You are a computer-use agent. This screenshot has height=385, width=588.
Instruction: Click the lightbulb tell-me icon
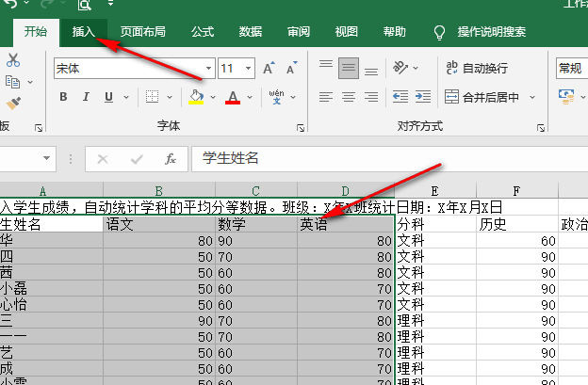439,33
